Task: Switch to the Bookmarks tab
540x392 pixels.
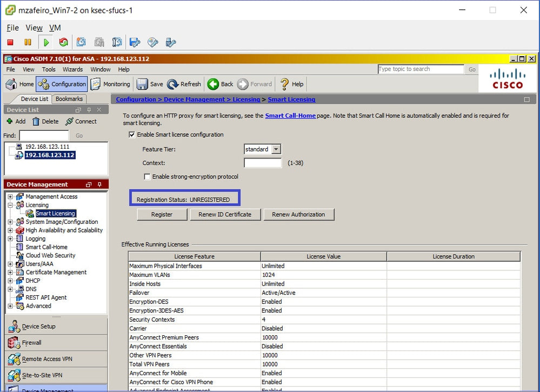Action: pyautogui.click(x=69, y=99)
